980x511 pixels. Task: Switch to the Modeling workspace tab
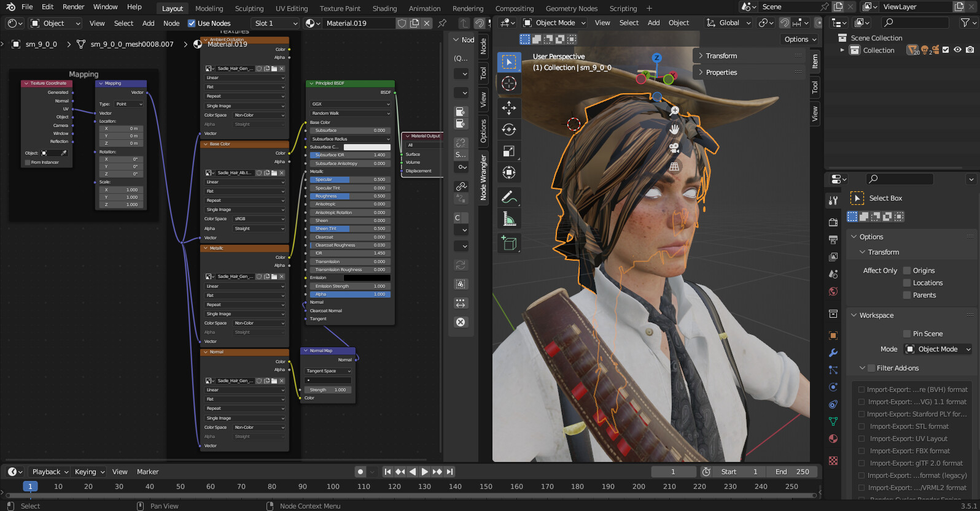click(209, 9)
